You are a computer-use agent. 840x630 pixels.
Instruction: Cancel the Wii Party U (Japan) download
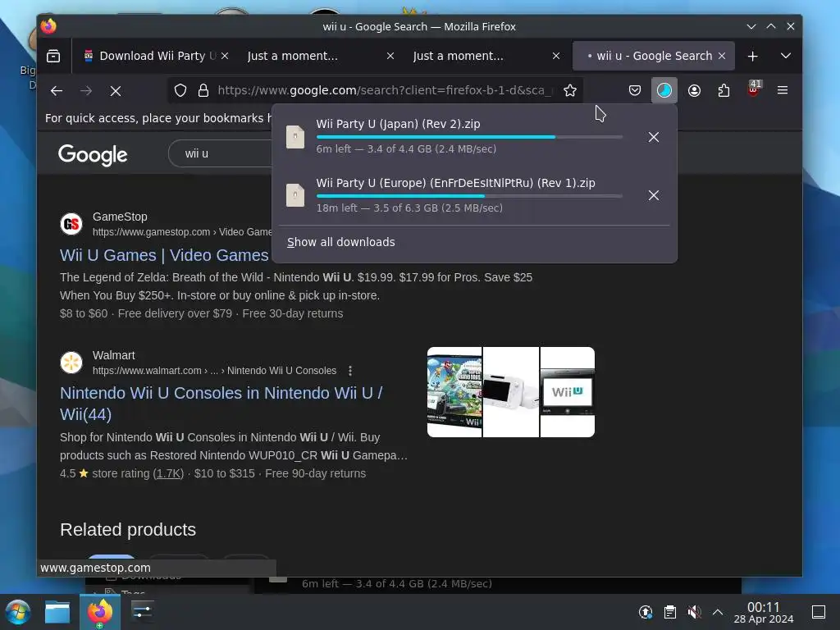pyautogui.click(x=654, y=137)
